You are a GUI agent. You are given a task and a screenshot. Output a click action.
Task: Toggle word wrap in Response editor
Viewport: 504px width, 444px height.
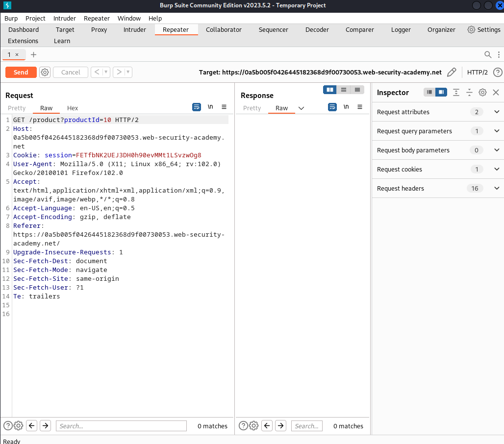click(332, 107)
